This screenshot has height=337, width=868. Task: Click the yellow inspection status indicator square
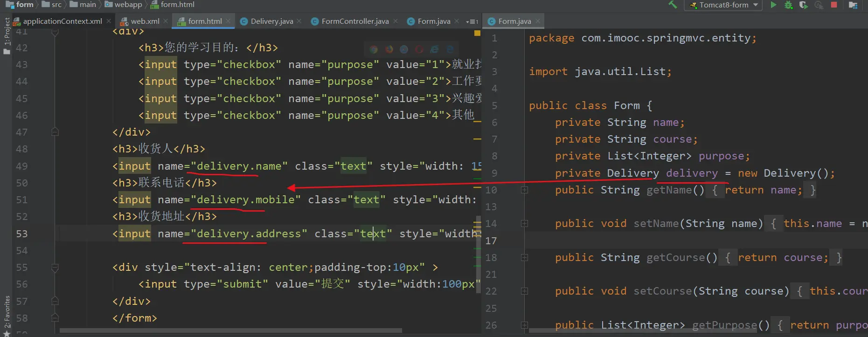click(x=477, y=33)
